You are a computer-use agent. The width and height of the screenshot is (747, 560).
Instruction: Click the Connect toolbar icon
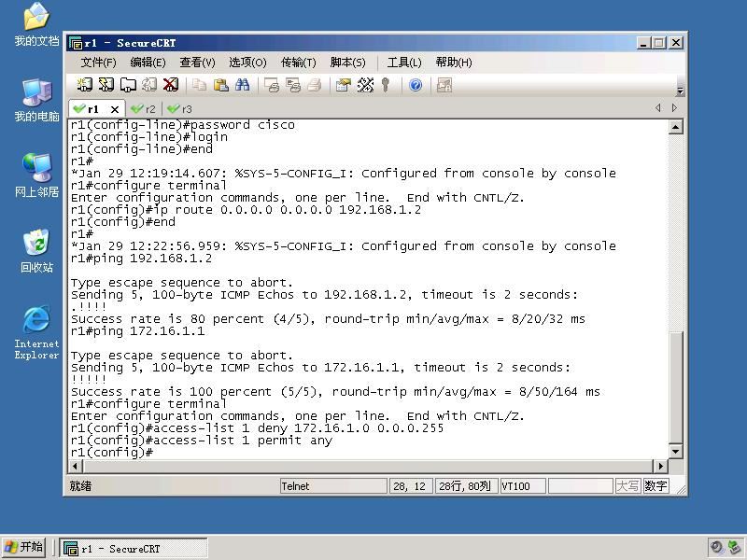point(85,85)
